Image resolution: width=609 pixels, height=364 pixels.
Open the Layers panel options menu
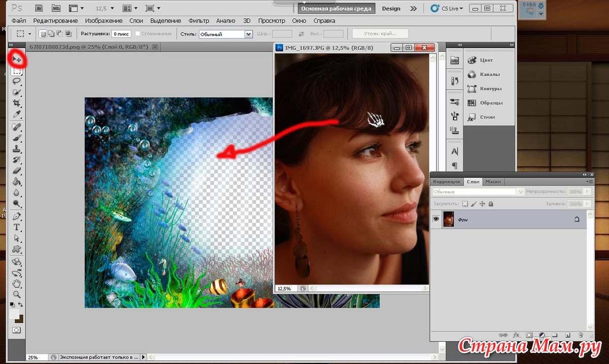tap(589, 181)
